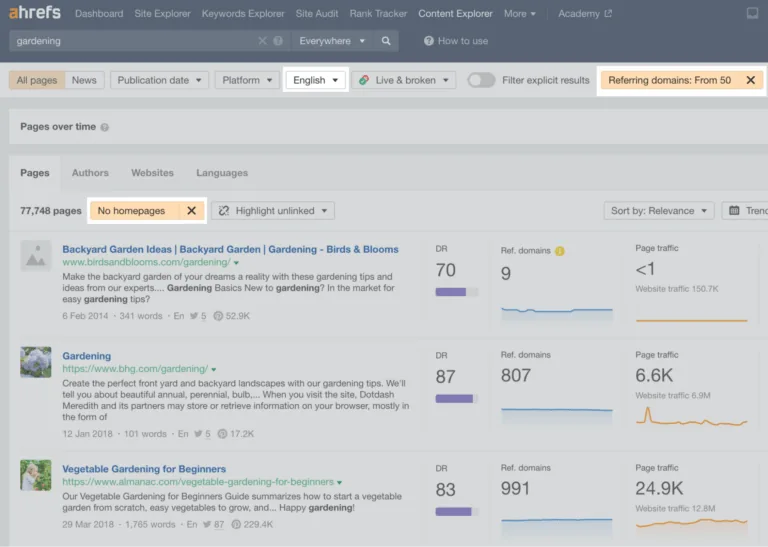Click DR 87 purple bar

[456, 399]
